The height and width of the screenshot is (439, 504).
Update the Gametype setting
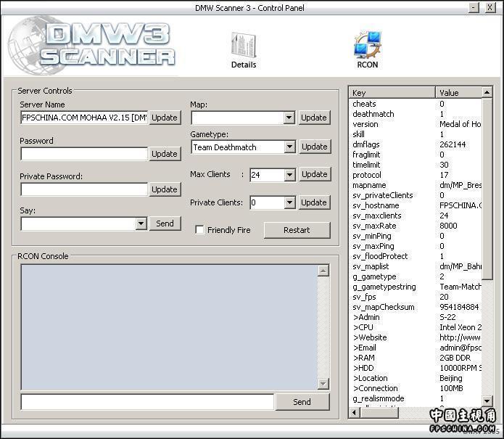pos(315,147)
